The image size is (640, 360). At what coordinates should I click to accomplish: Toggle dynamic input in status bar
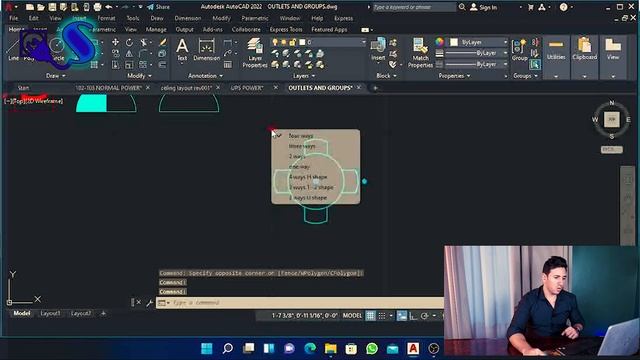402,316
